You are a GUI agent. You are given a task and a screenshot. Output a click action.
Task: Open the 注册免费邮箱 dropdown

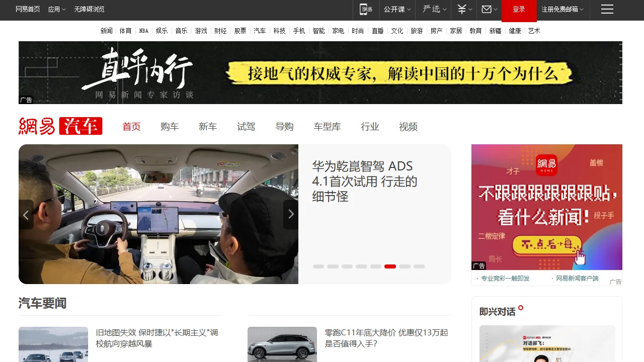click(558, 10)
